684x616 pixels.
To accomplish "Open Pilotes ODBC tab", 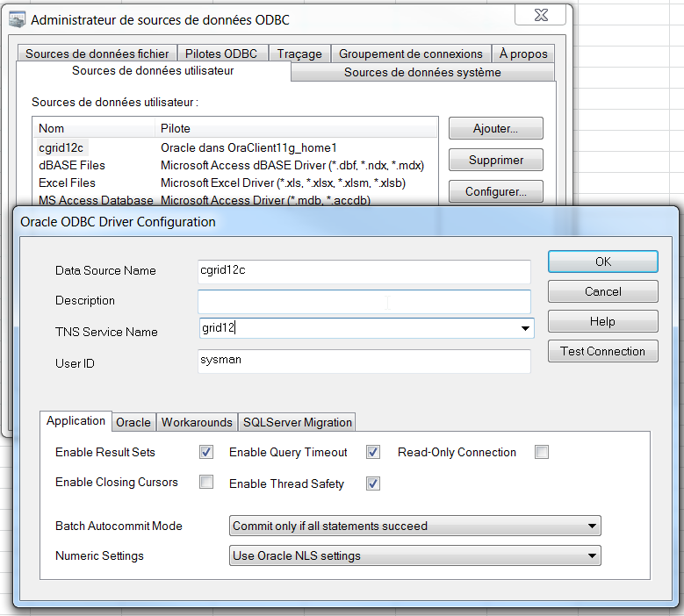I will tap(221, 54).
